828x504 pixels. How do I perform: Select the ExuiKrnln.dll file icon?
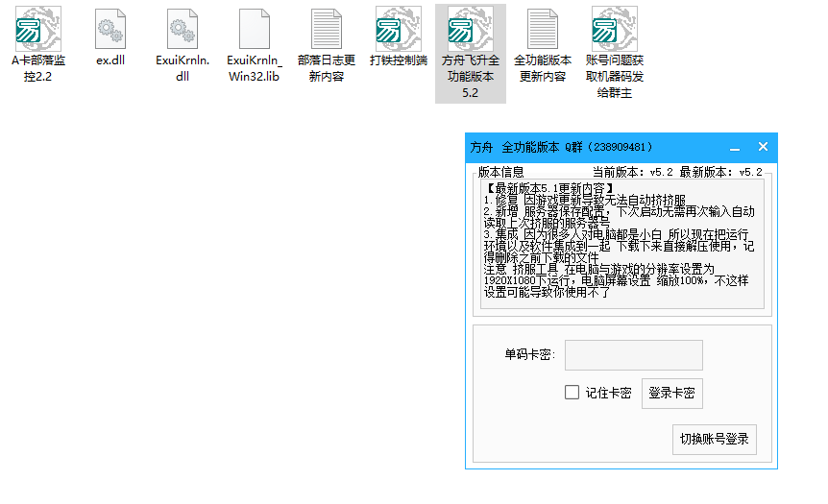(182, 29)
